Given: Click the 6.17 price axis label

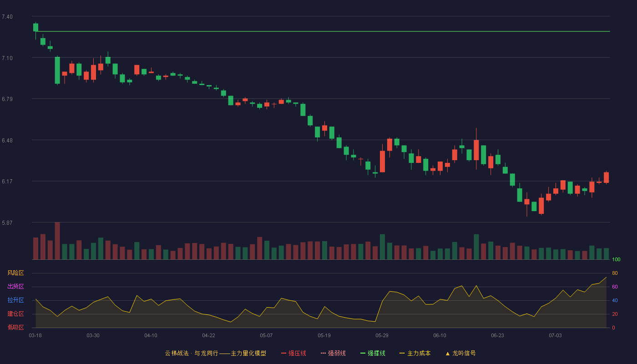Looking at the screenshot, I should click(x=7, y=182).
